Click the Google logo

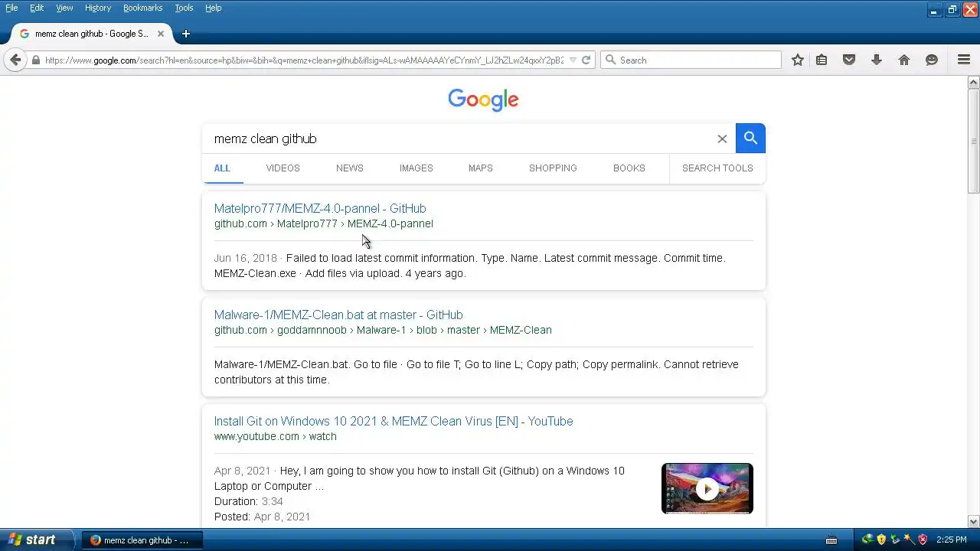[x=483, y=99]
